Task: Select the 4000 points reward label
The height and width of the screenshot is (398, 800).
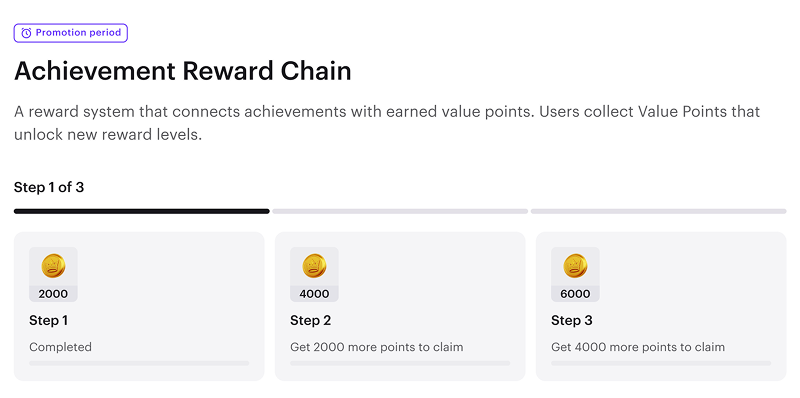Action: [x=314, y=294]
